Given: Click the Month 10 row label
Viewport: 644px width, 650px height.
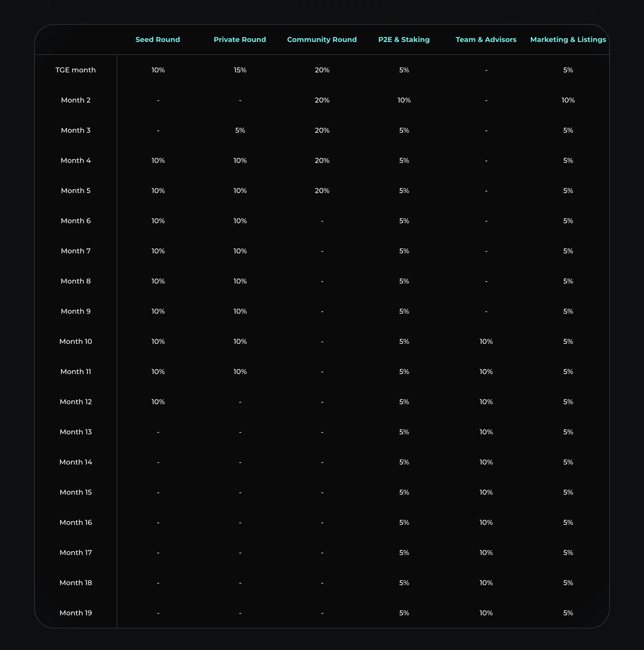Looking at the screenshot, I should 76,342.
